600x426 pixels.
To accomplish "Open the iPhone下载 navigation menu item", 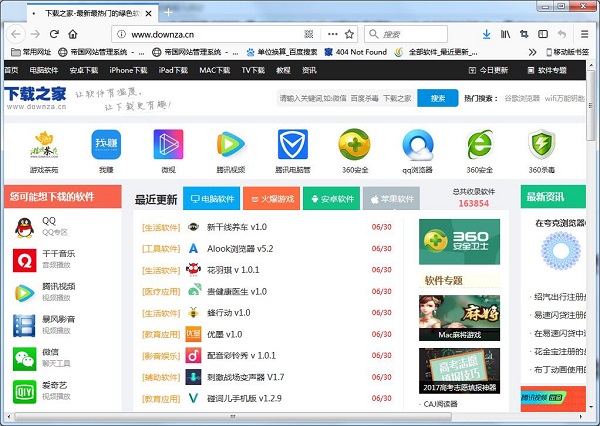I will [x=128, y=70].
